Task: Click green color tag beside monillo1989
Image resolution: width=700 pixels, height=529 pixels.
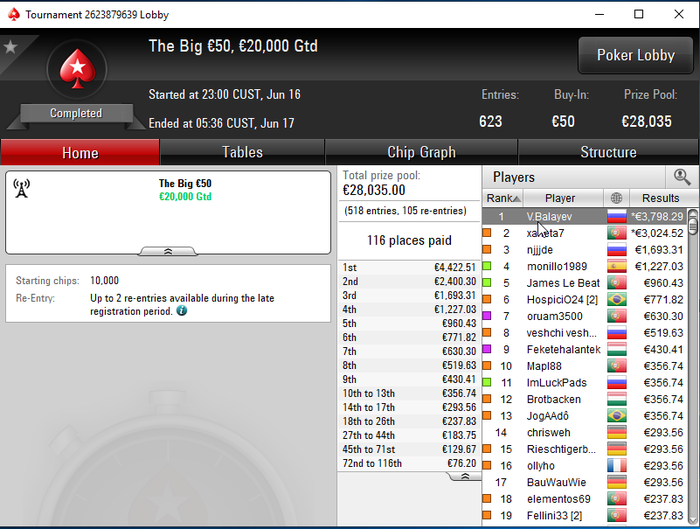Action: coord(487,266)
